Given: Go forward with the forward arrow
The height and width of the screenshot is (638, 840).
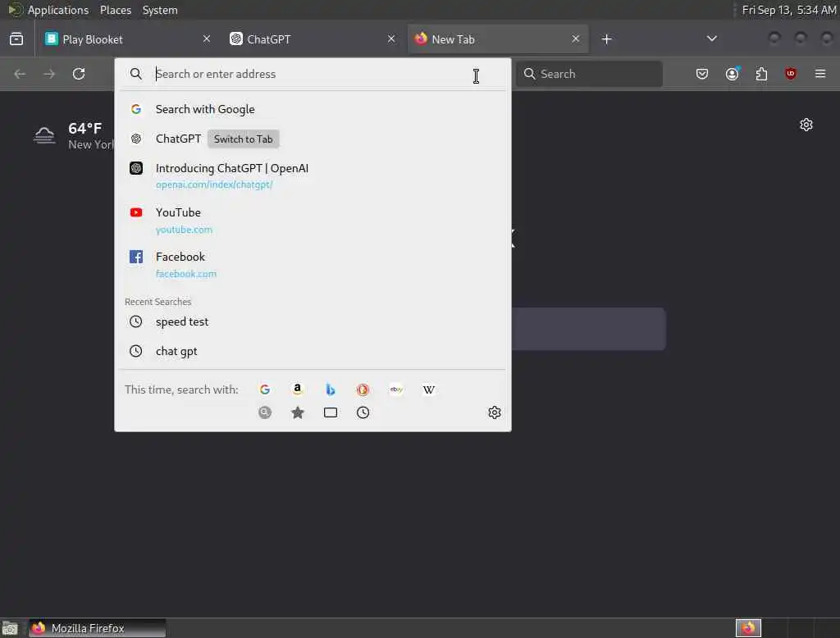Looking at the screenshot, I should pos(49,74).
